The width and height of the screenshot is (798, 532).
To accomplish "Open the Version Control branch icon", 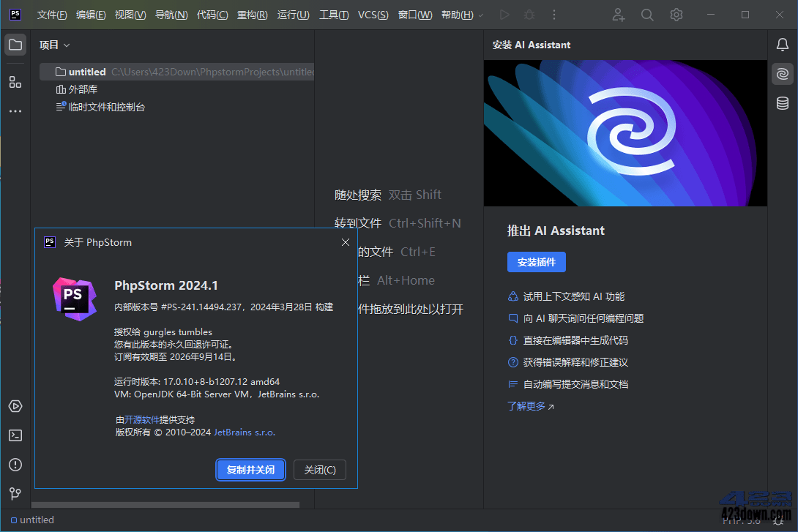I will coord(15,493).
